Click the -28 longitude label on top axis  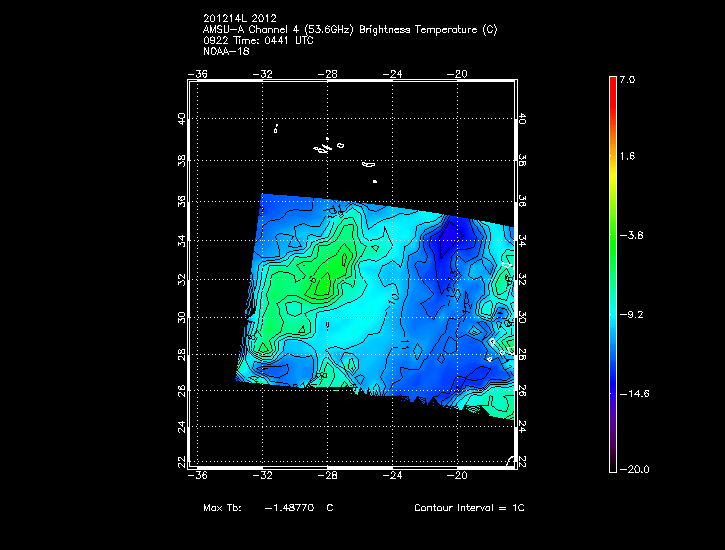click(x=329, y=73)
